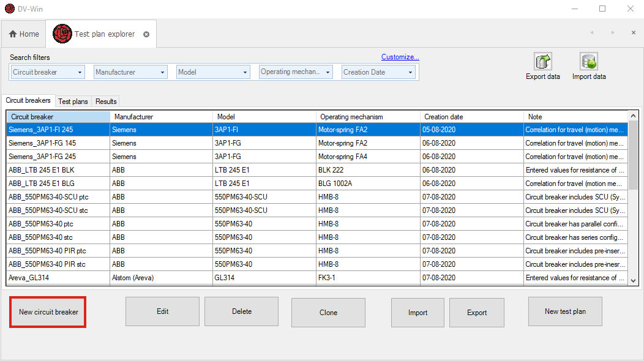The image size is (644, 361).
Task: Sort by the Circuit breaker column header
Action: (58, 117)
